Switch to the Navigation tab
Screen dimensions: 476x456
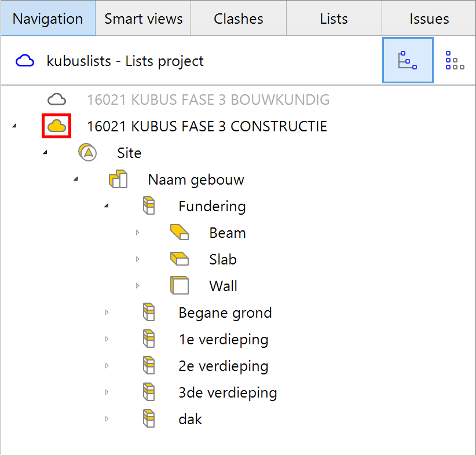(48, 18)
